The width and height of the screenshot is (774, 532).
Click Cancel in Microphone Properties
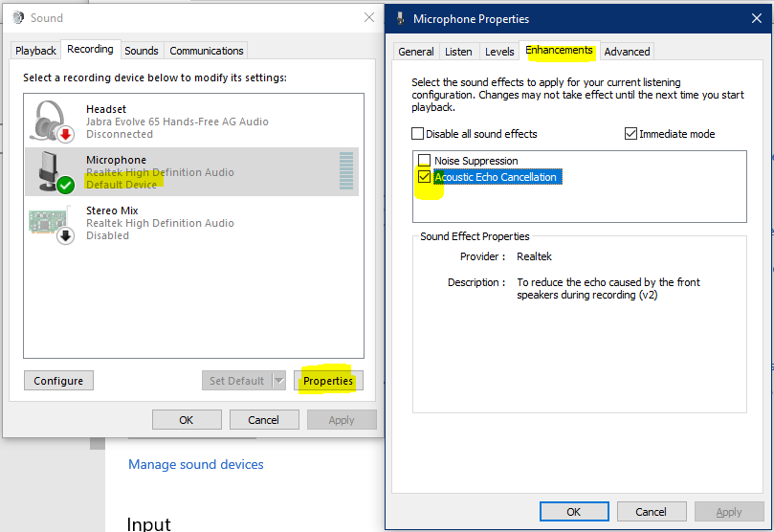(x=652, y=512)
